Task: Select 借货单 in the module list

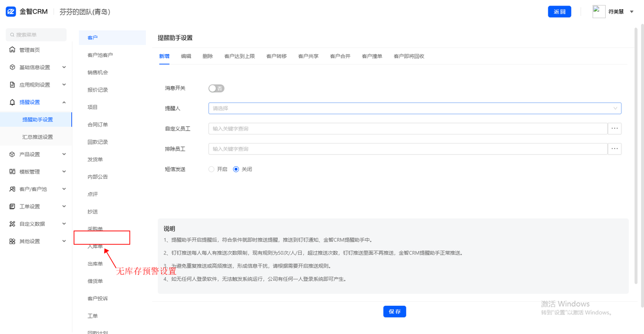Action: (95, 281)
